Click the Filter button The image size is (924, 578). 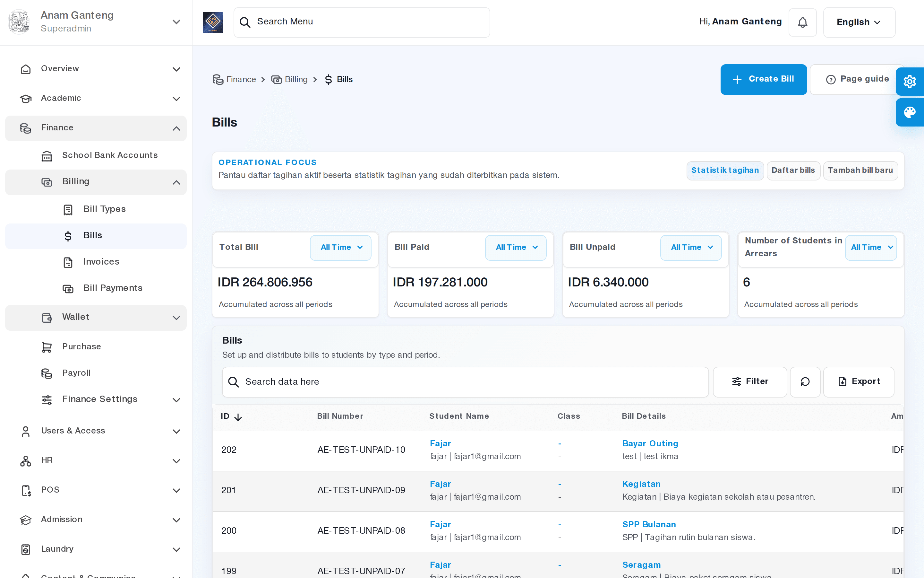click(x=749, y=381)
